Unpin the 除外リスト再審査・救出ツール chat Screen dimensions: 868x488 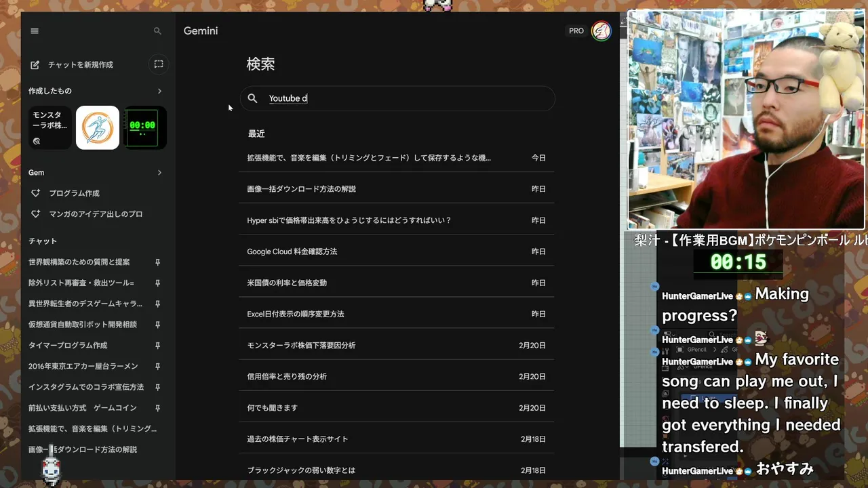pos(157,283)
